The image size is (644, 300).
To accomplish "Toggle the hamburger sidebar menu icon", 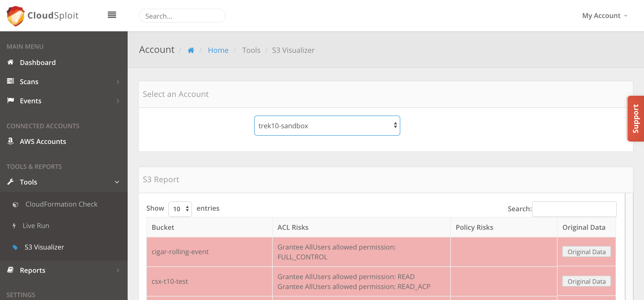I will point(112,15).
